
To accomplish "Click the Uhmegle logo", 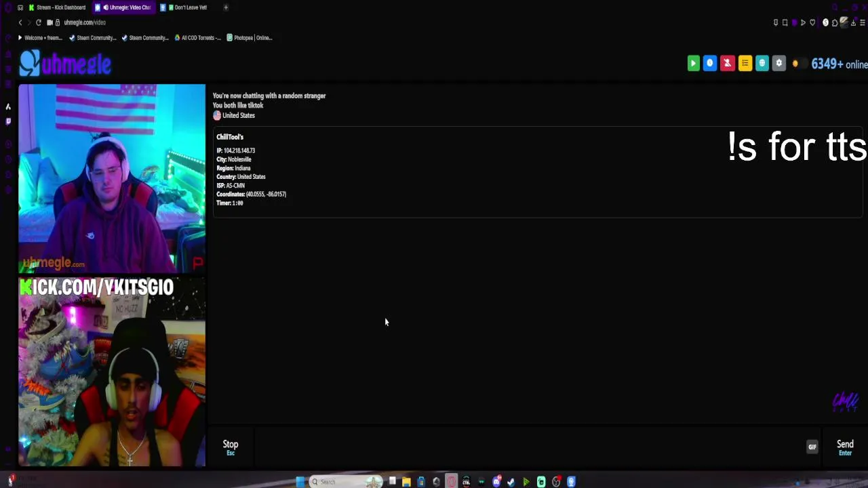I will point(65,64).
